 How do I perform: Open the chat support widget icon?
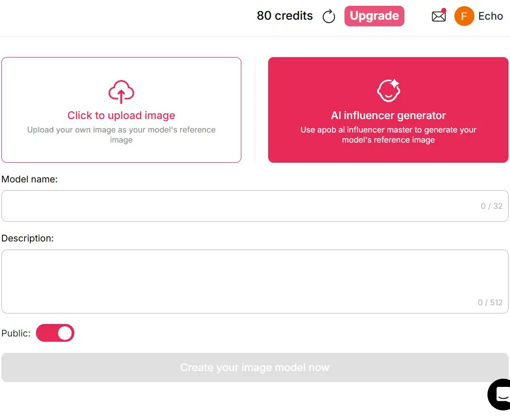click(x=500, y=395)
